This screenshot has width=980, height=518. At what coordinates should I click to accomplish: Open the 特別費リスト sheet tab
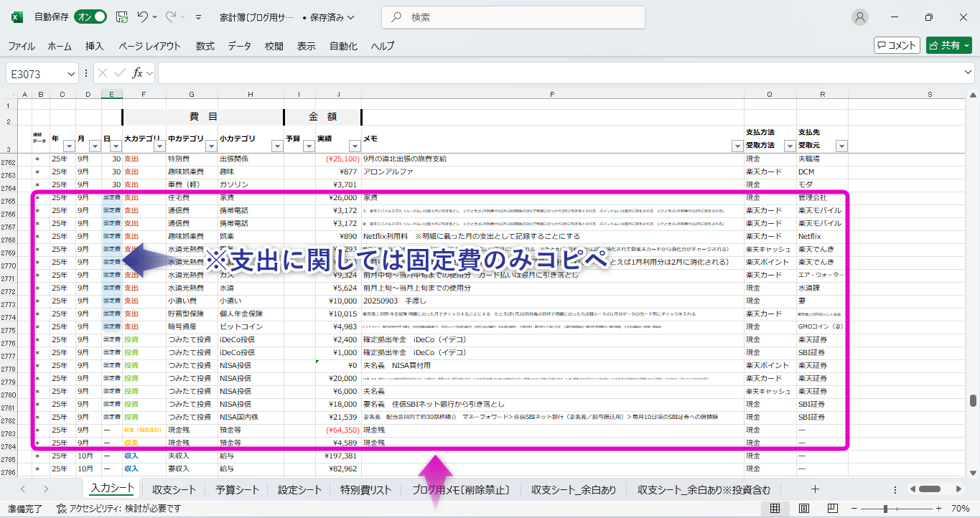point(366,490)
